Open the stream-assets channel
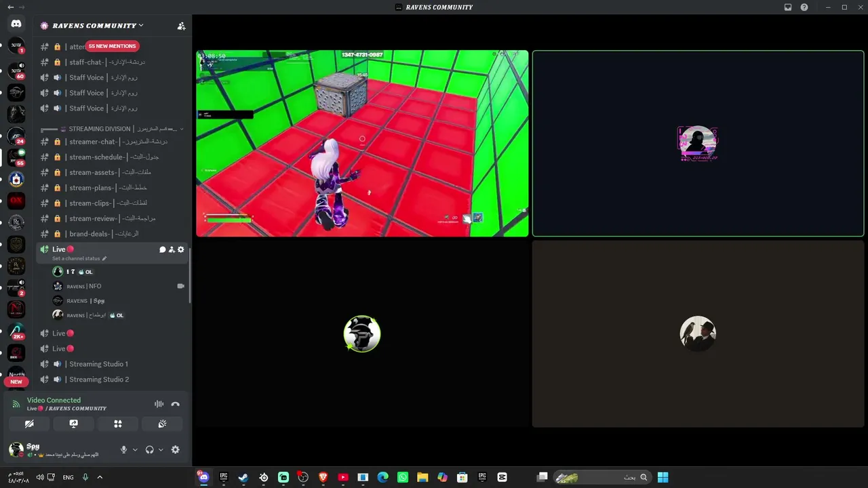This screenshot has width=868, height=488. [x=113, y=172]
